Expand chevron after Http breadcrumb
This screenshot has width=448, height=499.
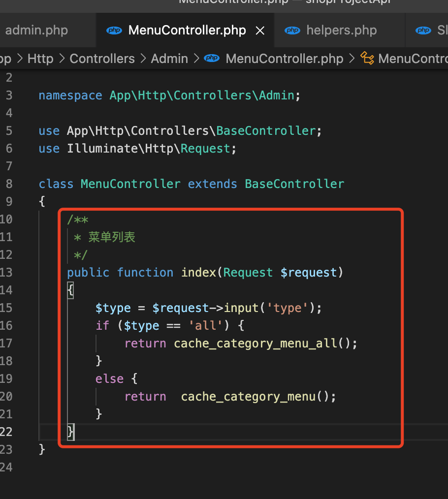62,59
